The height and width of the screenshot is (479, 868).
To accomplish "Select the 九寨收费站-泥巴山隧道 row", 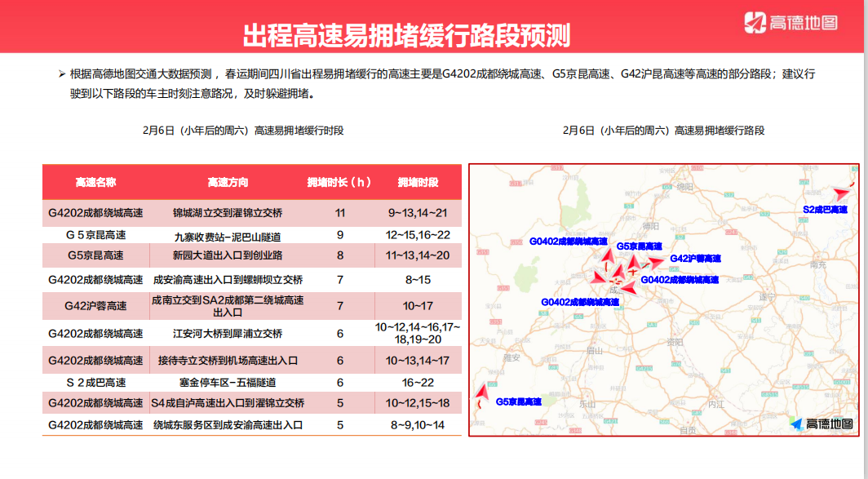I will [x=228, y=236].
